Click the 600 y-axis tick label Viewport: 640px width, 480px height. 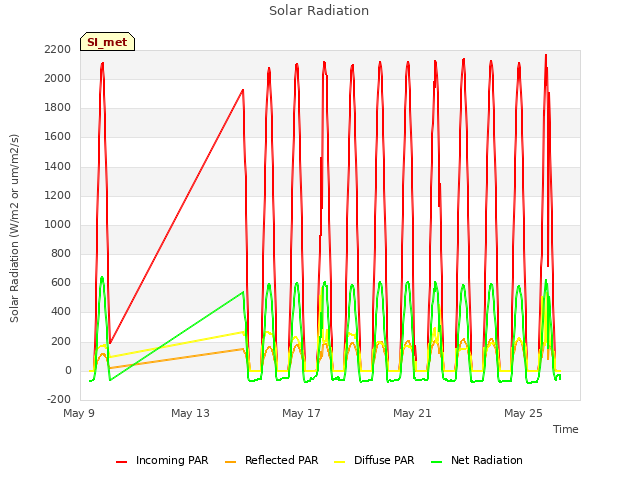click(61, 283)
